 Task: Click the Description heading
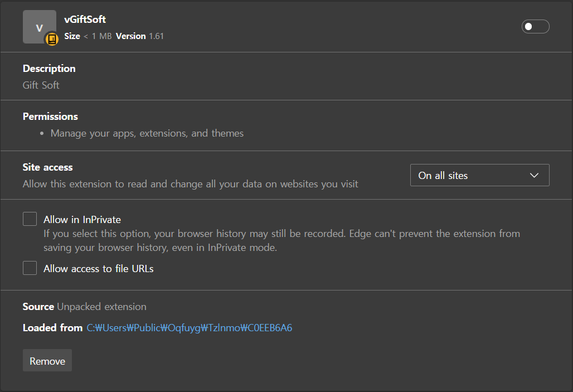[x=48, y=68]
